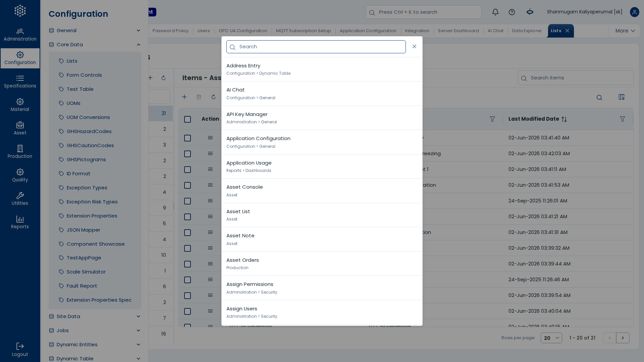Open the second header column filter icon
Image resolution: width=644 pixels, height=362 pixels.
pos(492,119)
